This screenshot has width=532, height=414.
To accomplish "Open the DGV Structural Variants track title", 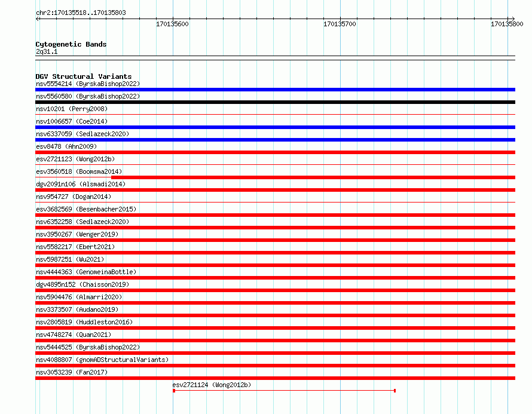I will 84,76.
